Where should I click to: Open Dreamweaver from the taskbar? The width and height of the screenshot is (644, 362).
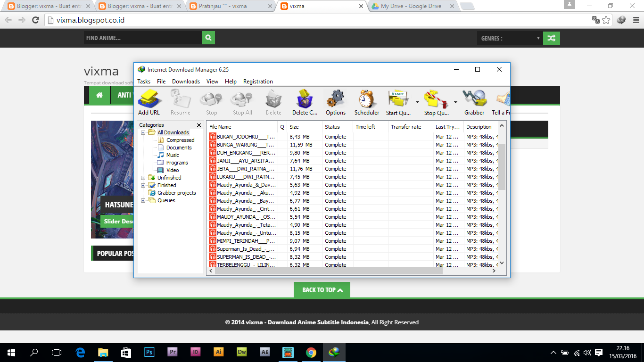(241, 352)
